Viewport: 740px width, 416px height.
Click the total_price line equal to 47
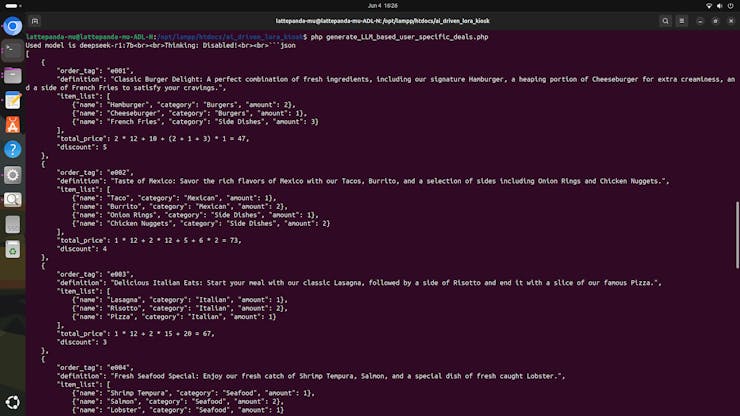pos(153,139)
